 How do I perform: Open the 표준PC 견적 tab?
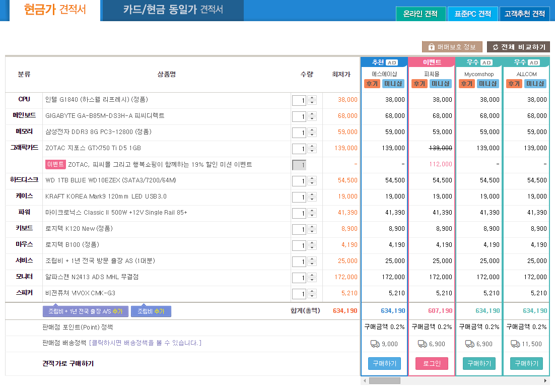coord(472,14)
